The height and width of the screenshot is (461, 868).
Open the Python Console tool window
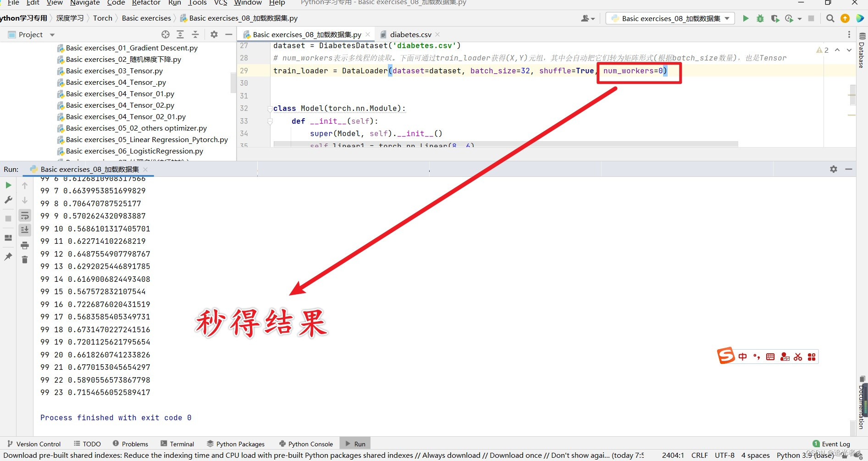click(306, 444)
